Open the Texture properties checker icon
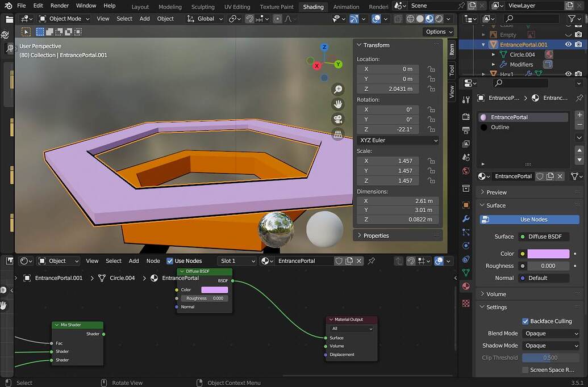 pos(466,303)
